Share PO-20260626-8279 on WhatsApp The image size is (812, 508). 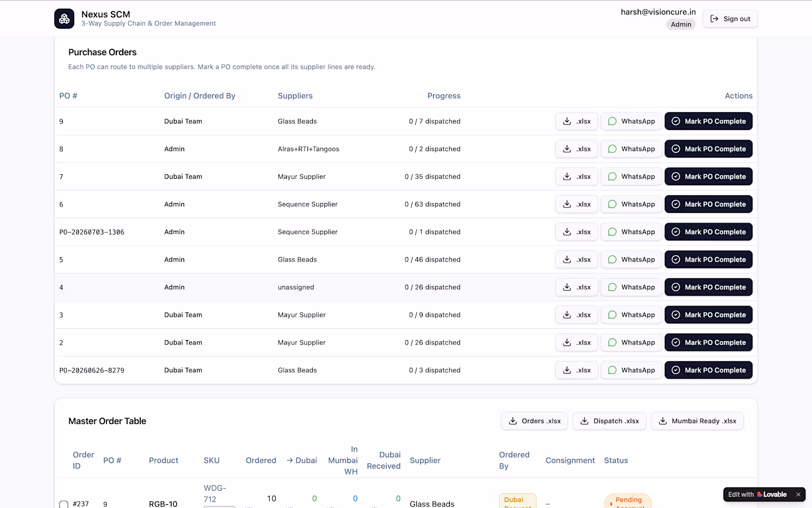coord(631,370)
